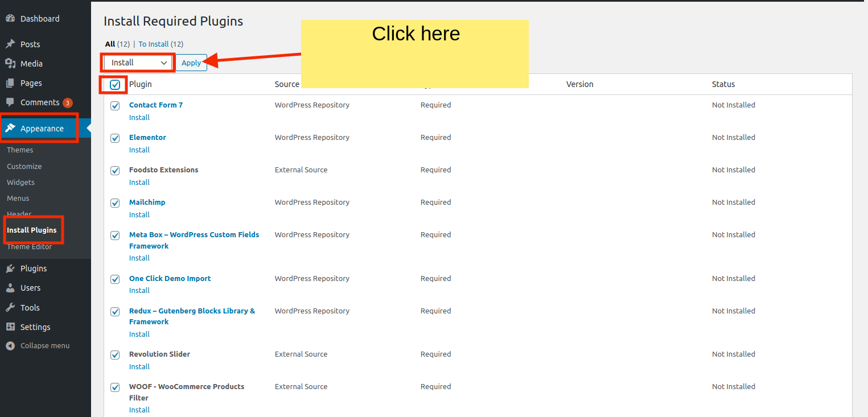Click the Collapse menu arrow icon
Viewport: 868px width, 417px height.
pos(10,346)
